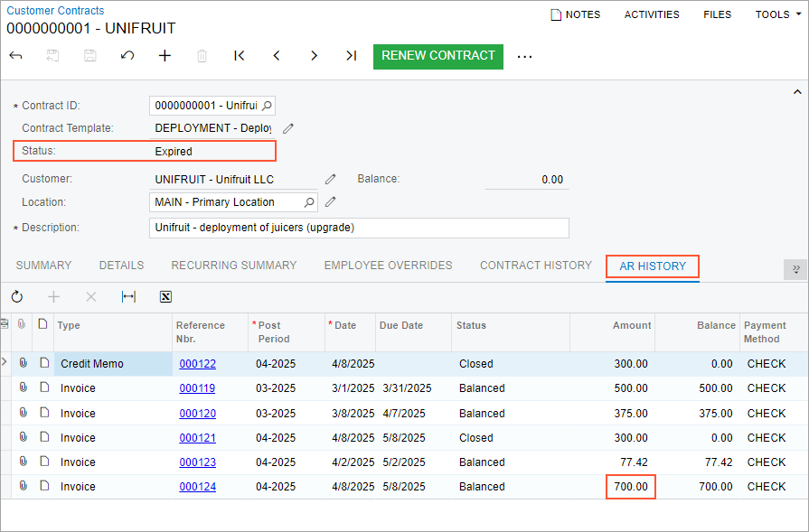
Task: Switch to the Contract History tab
Action: (535, 266)
